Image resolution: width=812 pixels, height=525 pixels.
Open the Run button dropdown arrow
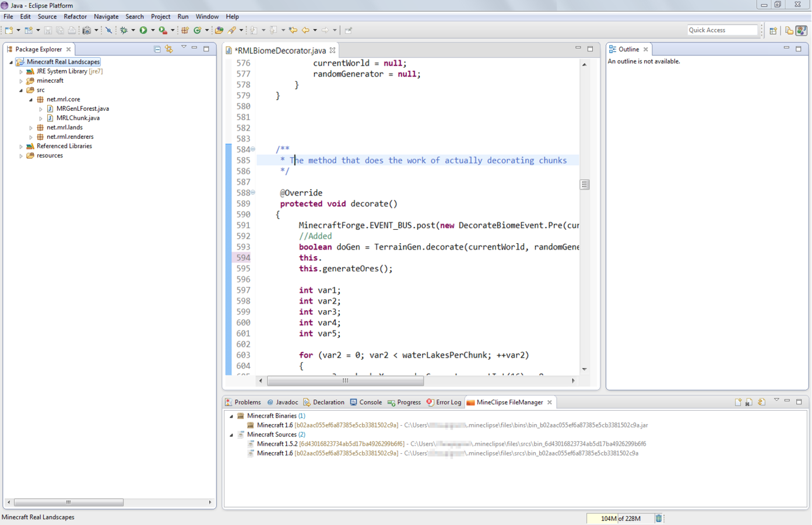153,30
